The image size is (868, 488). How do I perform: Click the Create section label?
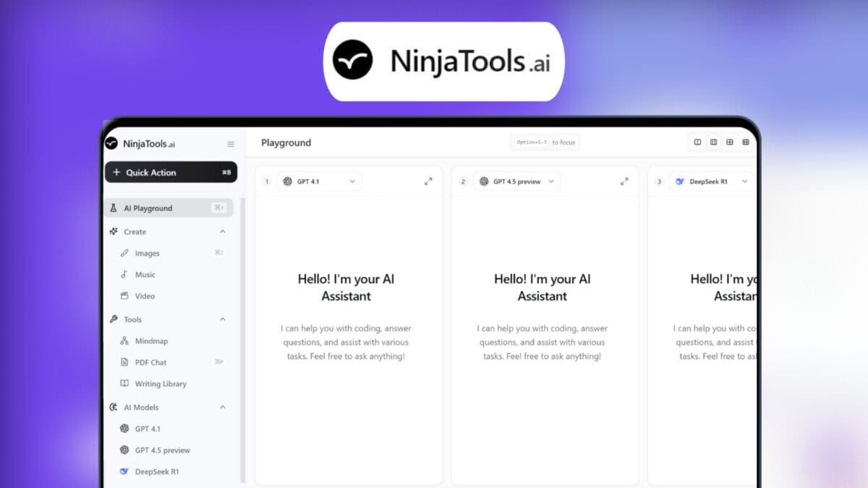[135, 232]
